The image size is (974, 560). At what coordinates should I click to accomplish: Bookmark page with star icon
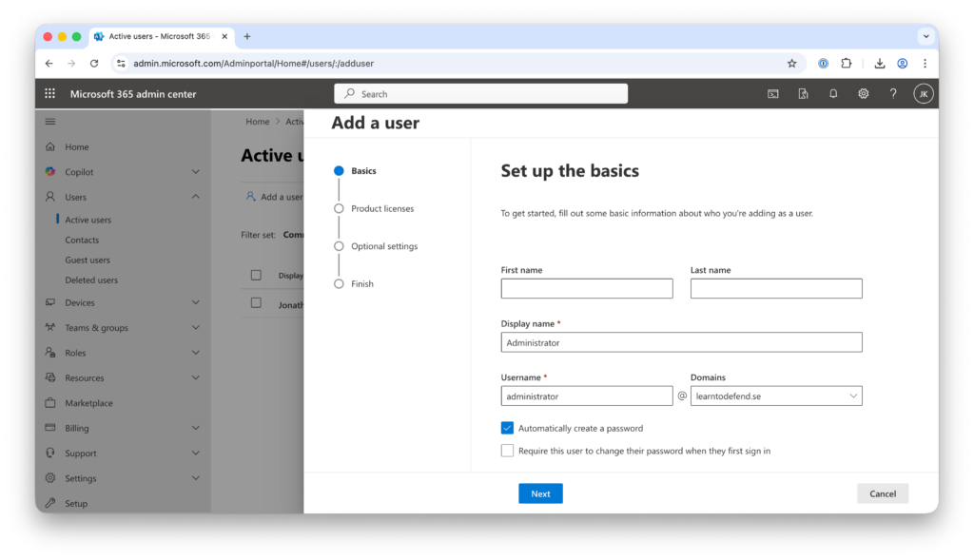click(791, 64)
